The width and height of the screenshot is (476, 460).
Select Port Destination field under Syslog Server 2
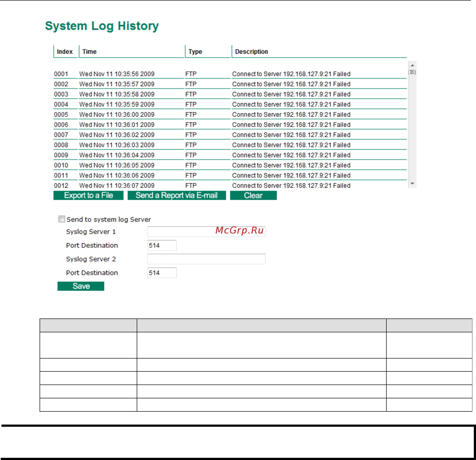[x=162, y=273]
